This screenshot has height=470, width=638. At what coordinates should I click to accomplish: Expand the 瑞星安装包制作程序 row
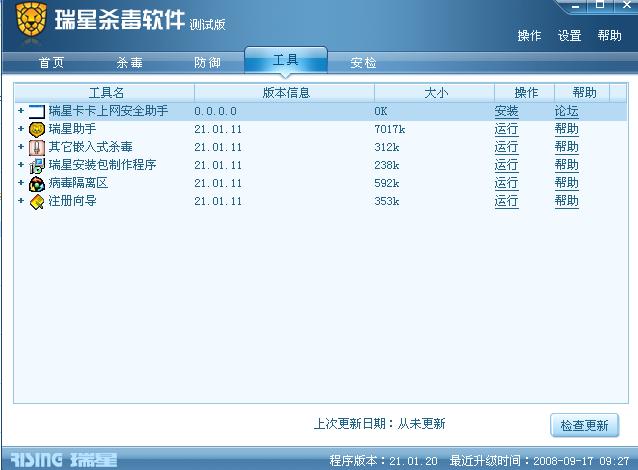click(21, 164)
